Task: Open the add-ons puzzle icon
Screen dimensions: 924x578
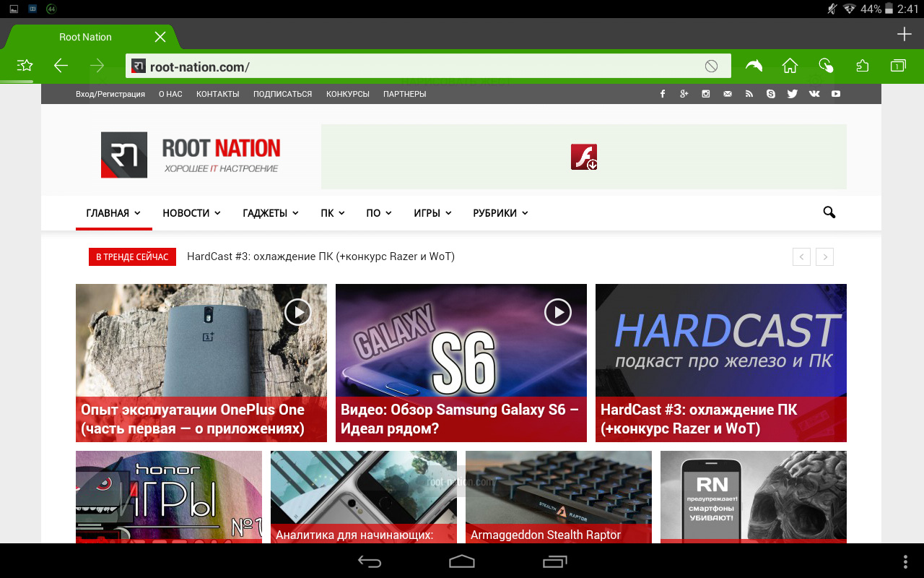Action: coord(862,66)
